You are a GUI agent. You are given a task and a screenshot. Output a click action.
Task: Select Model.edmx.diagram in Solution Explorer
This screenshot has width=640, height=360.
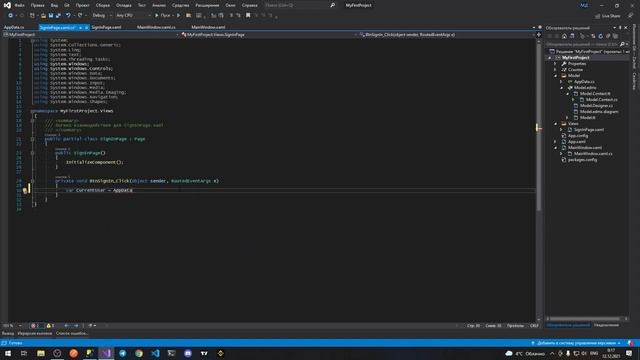[599, 111]
